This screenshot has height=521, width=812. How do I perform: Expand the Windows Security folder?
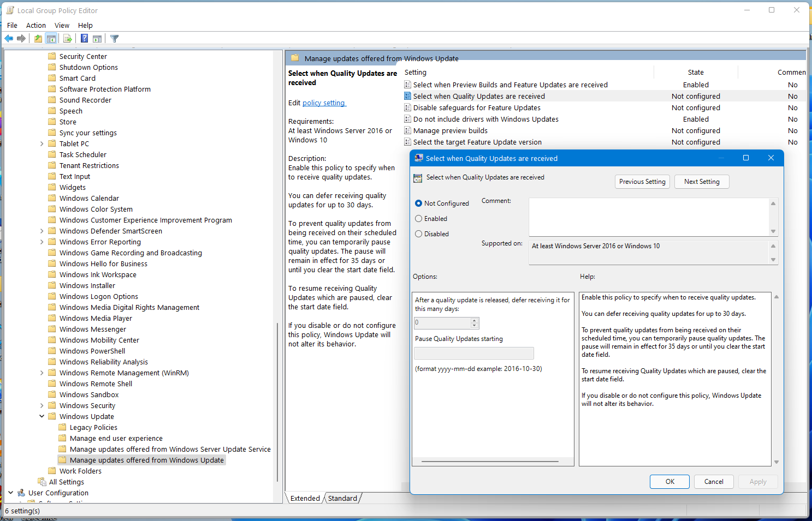point(42,406)
